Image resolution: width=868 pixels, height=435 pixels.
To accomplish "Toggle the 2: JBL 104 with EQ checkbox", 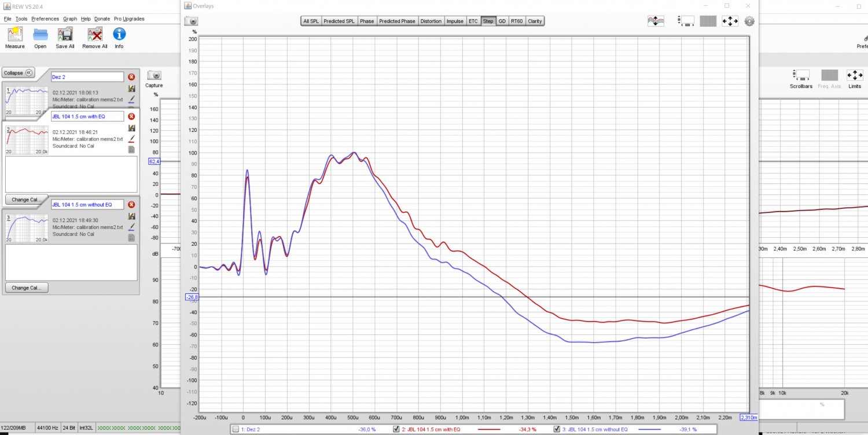I will tap(396, 429).
